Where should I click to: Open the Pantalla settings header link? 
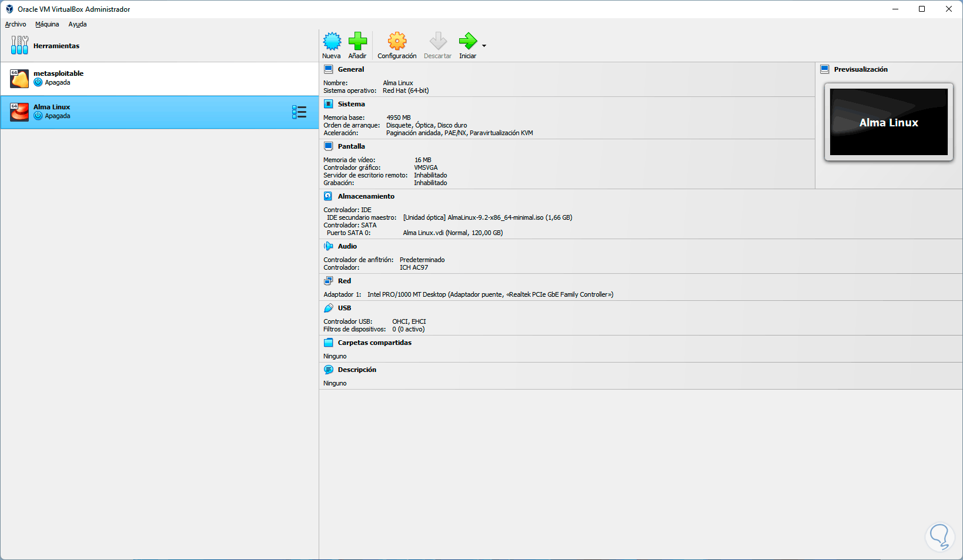click(x=352, y=146)
